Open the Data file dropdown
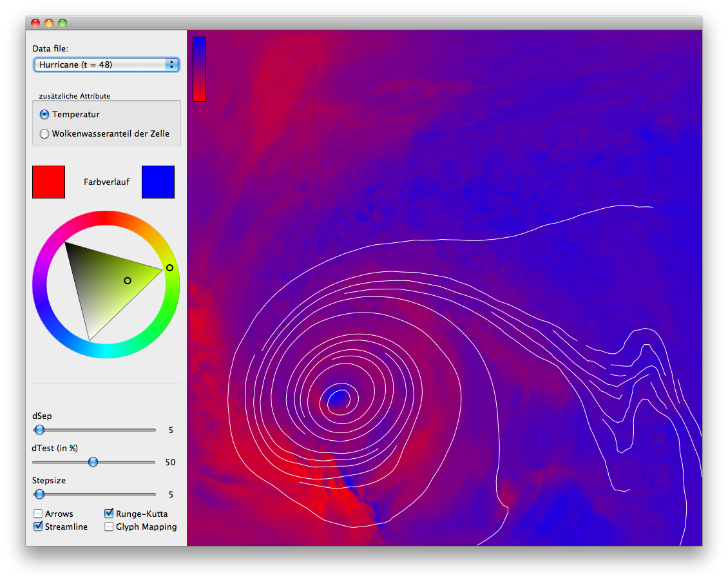The image size is (728, 580). point(106,64)
